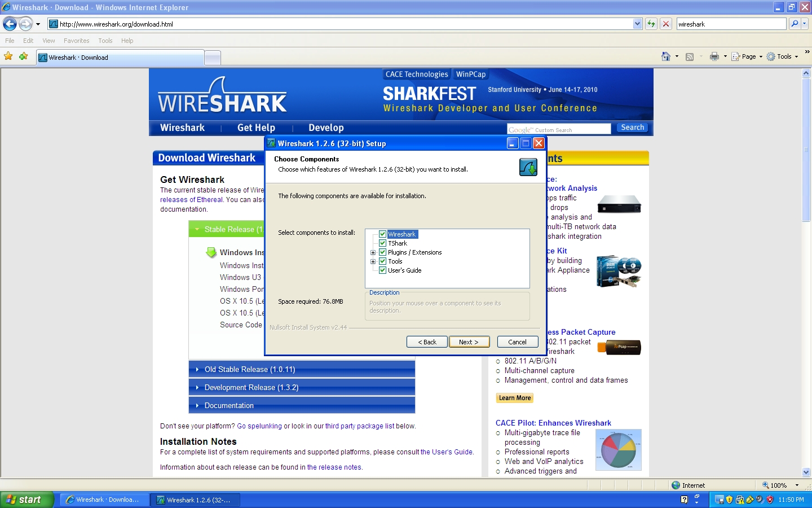Click the Wireshark fin icon in setup header
This screenshot has height=508, width=812.
528,167
